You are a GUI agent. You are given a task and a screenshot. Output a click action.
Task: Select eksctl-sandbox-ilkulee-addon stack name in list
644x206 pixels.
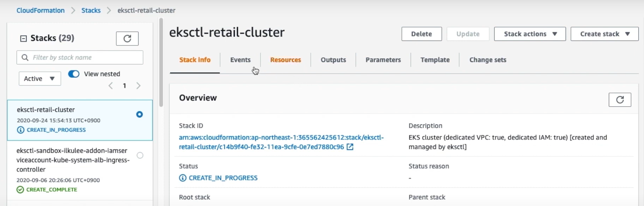click(x=73, y=160)
